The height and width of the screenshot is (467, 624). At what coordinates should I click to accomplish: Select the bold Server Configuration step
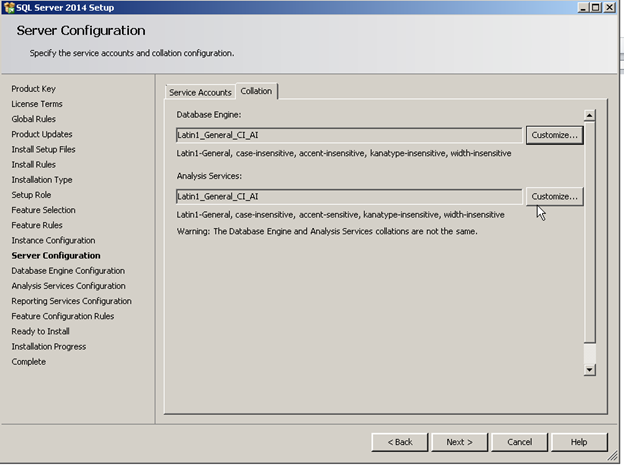(56, 256)
